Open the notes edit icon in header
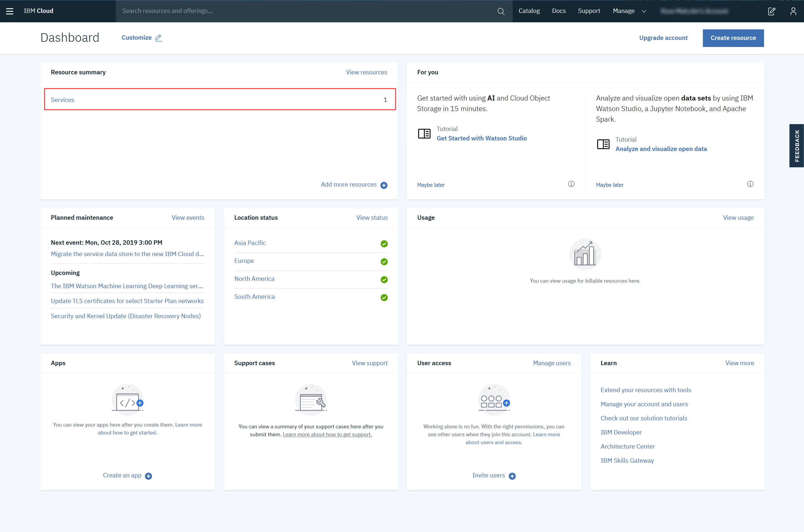804x532 pixels. click(x=771, y=11)
